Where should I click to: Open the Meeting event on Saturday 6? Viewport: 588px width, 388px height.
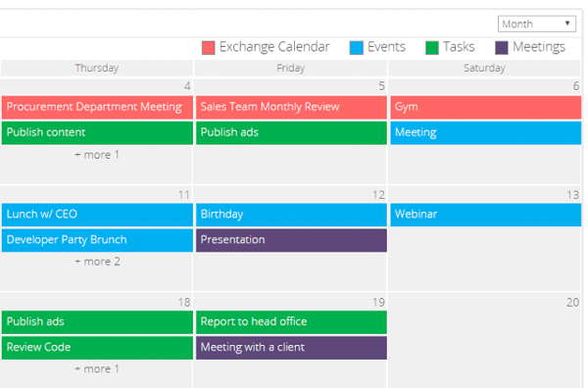point(486,132)
